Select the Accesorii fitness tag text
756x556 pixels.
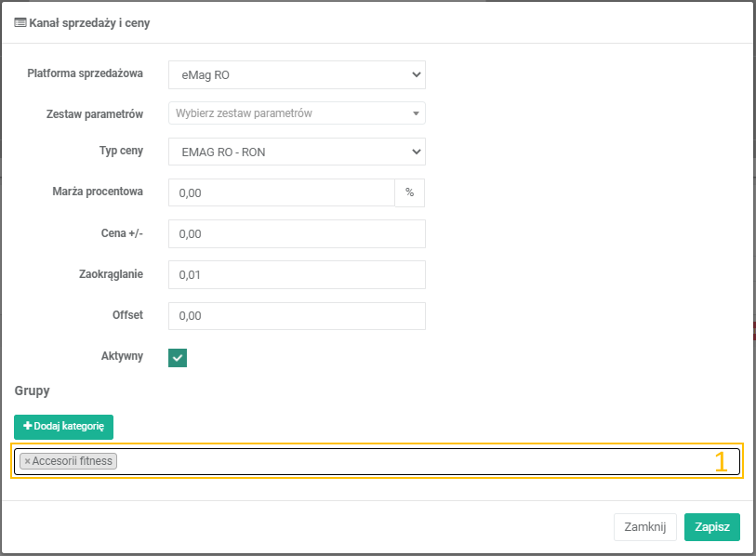pos(73,461)
